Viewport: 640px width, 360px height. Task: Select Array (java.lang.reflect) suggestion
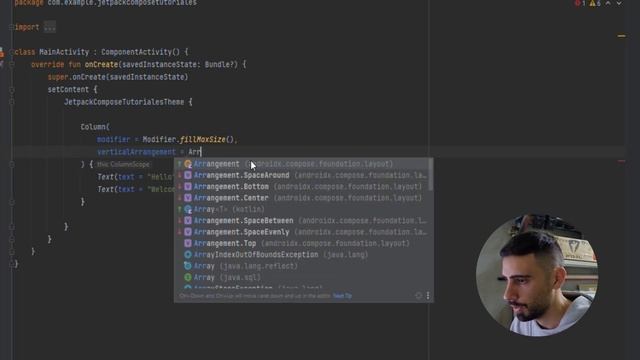click(302, 266)
